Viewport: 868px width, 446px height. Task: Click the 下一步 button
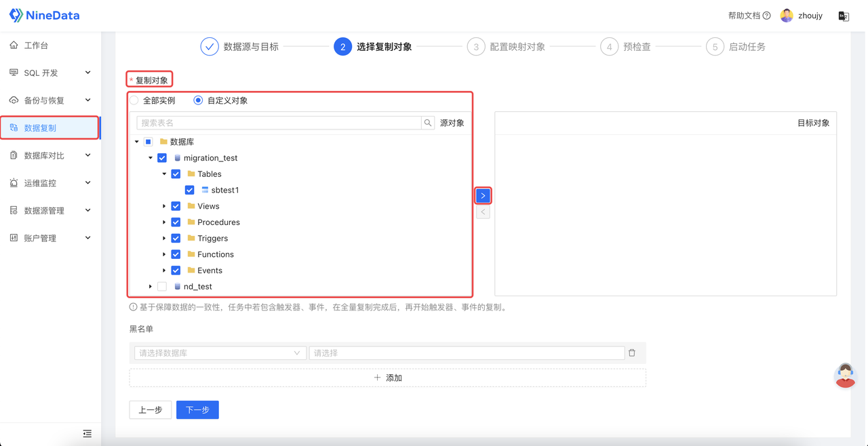[x=197, y=410]
